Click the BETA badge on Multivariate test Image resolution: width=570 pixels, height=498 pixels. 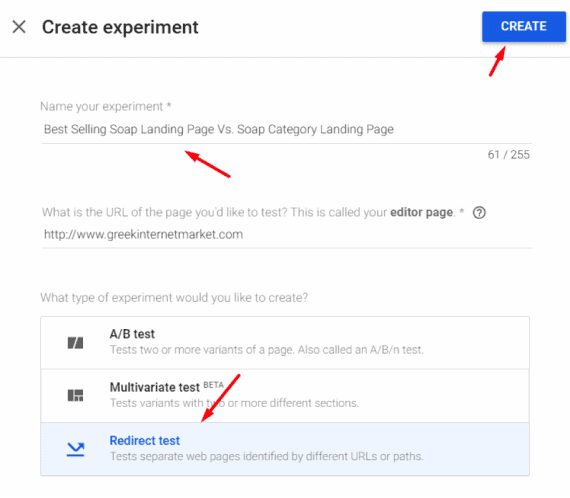coord(213,385)
